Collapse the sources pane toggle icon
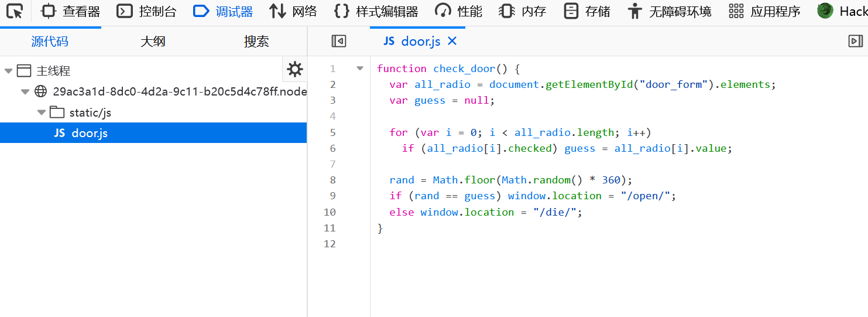Image resolution: width=868 pixels, height=317 pixels. [x=338, y=41]
